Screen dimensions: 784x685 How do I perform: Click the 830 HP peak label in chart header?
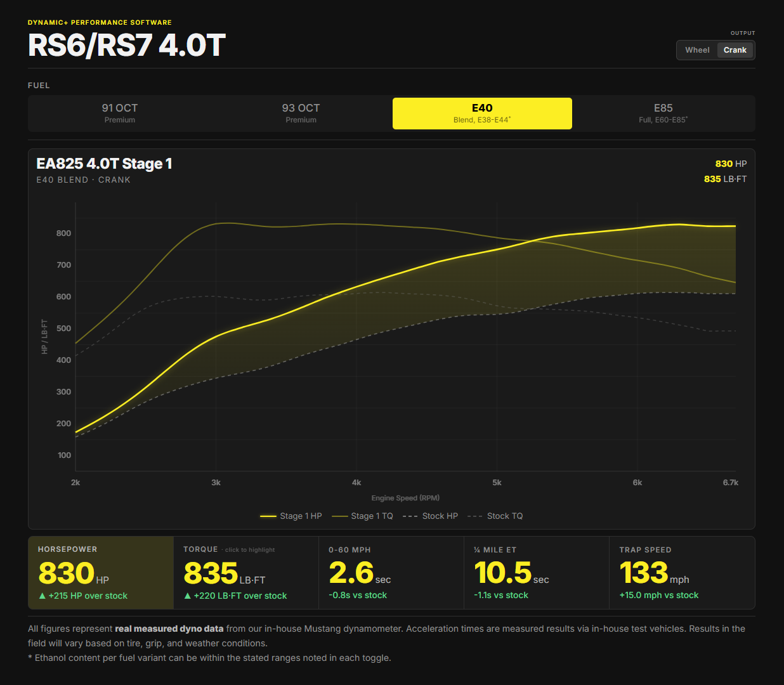731,164
